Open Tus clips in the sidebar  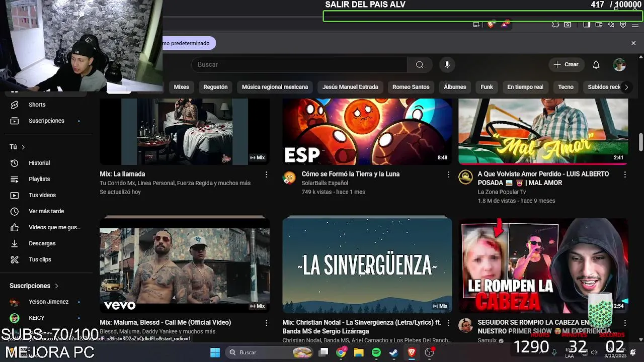[46, 259]
